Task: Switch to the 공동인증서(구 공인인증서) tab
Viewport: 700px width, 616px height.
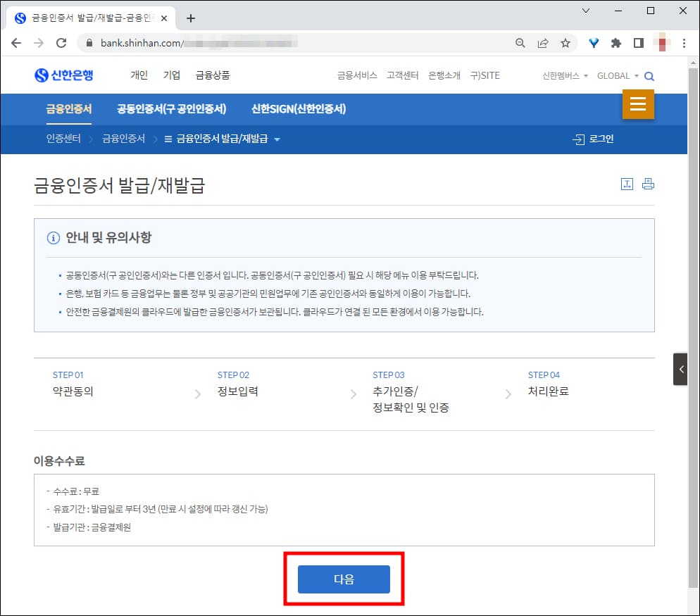Action: click(x=172, y=109)
